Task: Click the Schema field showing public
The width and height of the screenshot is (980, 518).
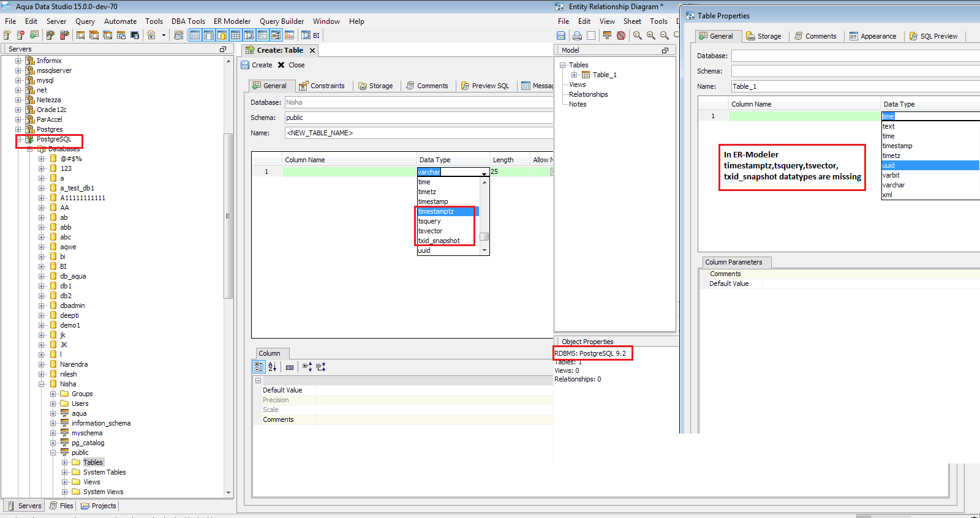Action: [420, 118]
